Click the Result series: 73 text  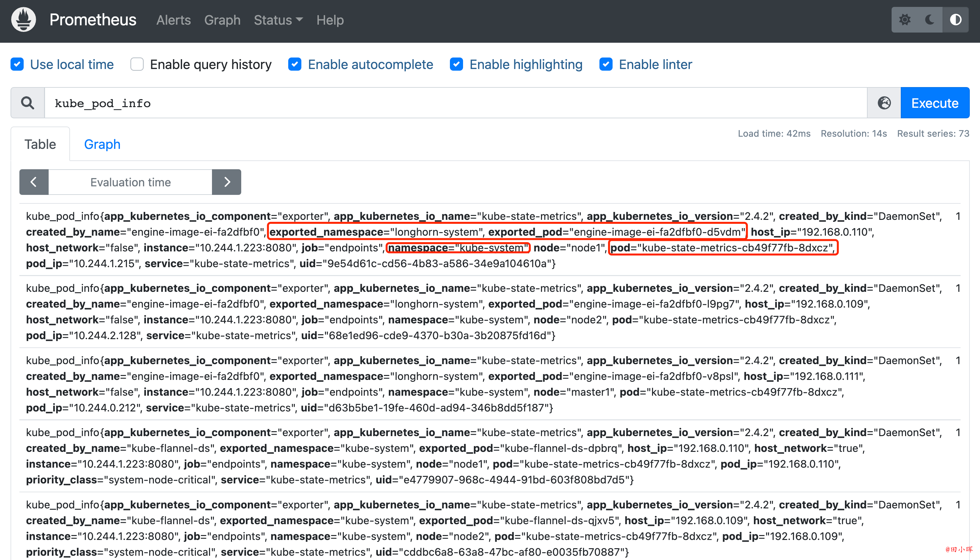click(933, 133)
